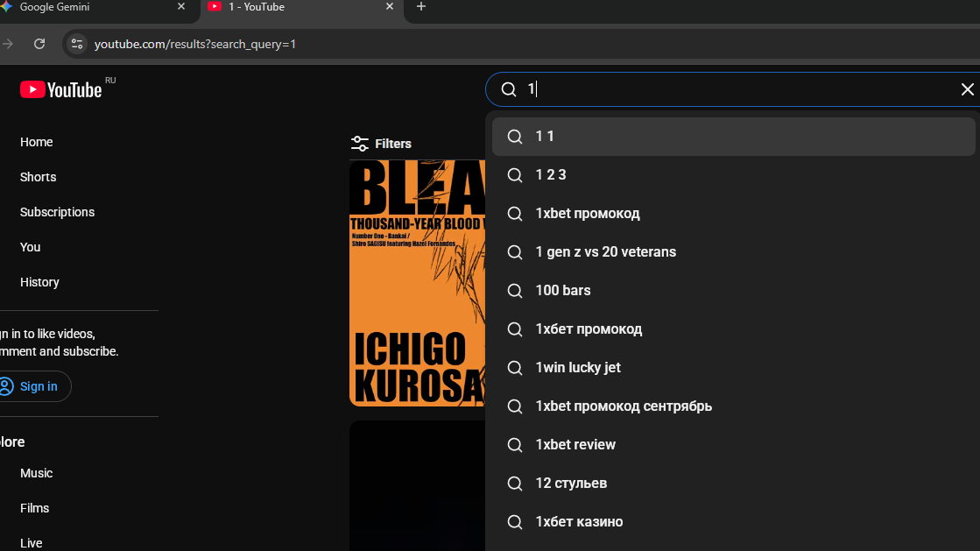
Task: Close the Google Gemini tab
Action: point(181,7)
